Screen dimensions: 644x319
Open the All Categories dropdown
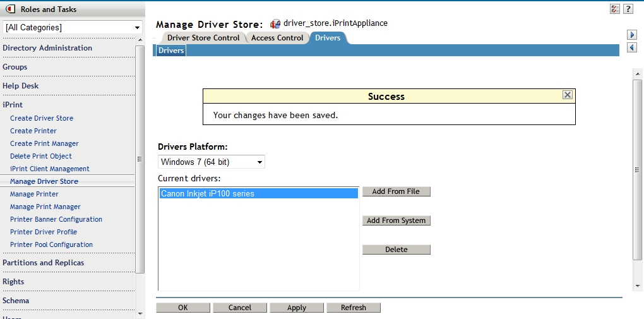(x=73, y=28)
